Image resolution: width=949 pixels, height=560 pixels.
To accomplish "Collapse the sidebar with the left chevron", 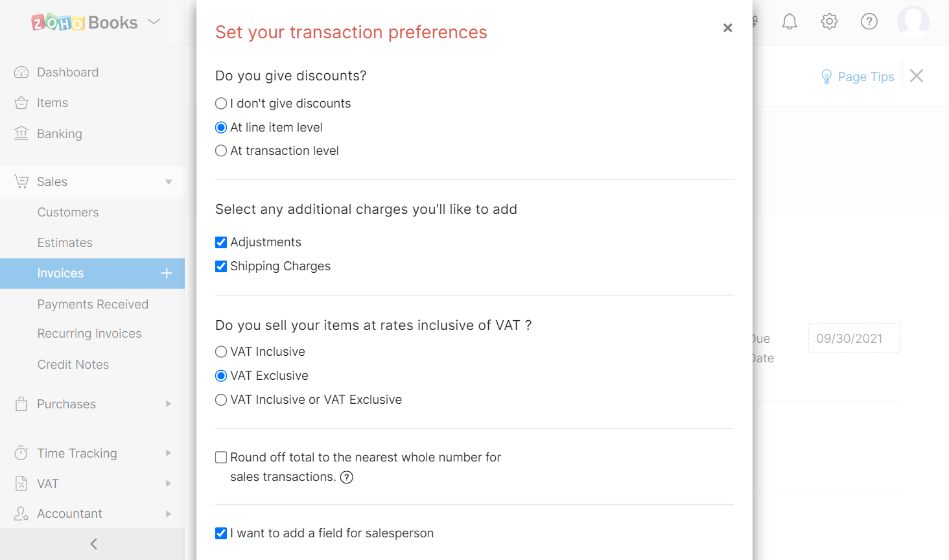I will coord(93,544).
